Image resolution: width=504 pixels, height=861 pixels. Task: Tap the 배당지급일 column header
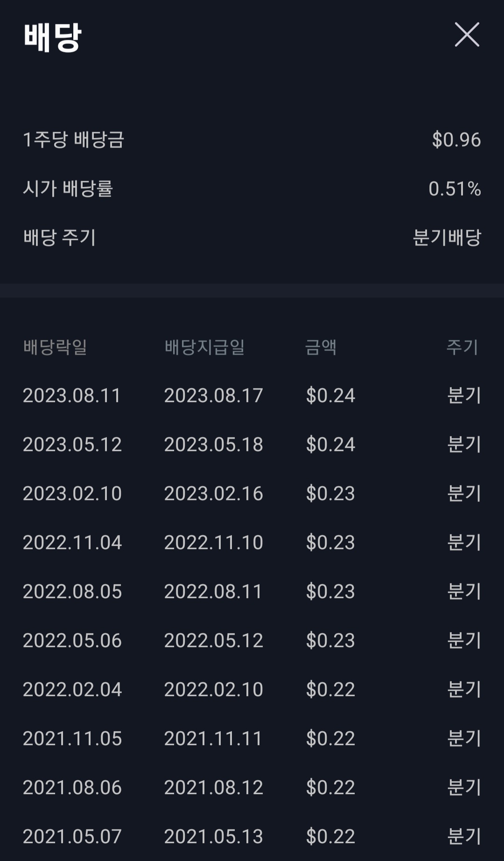205,347
